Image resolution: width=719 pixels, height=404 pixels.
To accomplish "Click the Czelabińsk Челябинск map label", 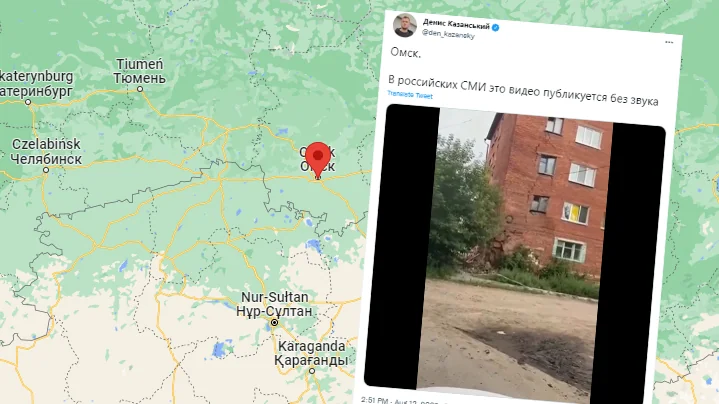I will pos(46,151).
